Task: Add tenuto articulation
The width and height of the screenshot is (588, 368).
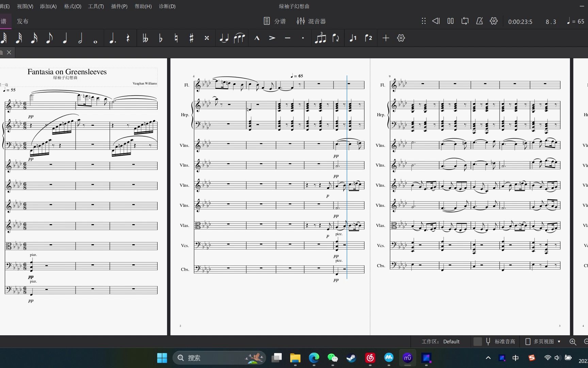Action: coord(288,38)
